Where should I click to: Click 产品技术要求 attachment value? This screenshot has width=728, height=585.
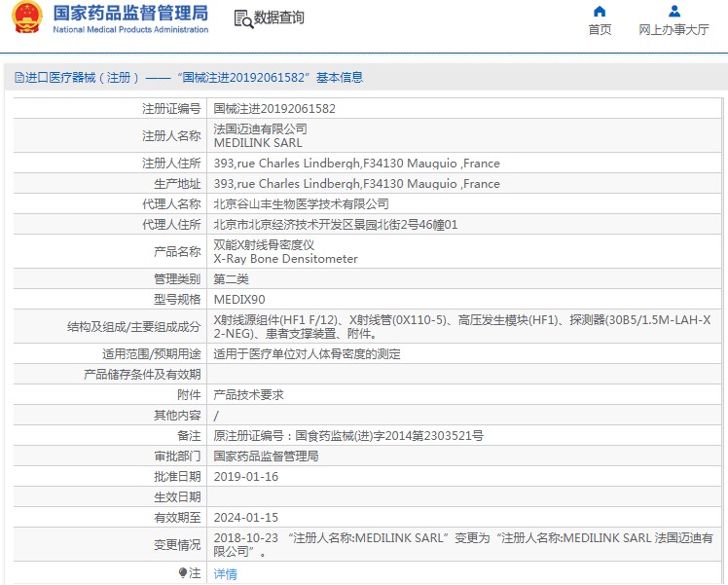point(248,395)
